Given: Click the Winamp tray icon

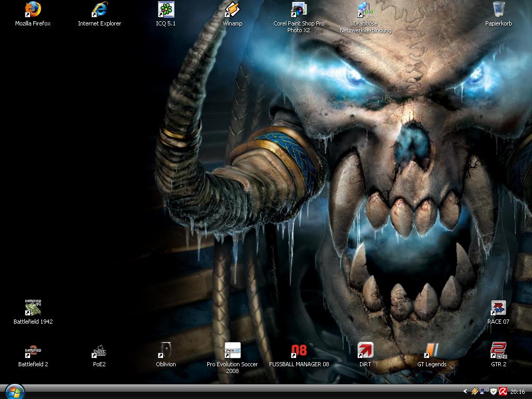Looking at the screenshot, I should pos(475,392).
